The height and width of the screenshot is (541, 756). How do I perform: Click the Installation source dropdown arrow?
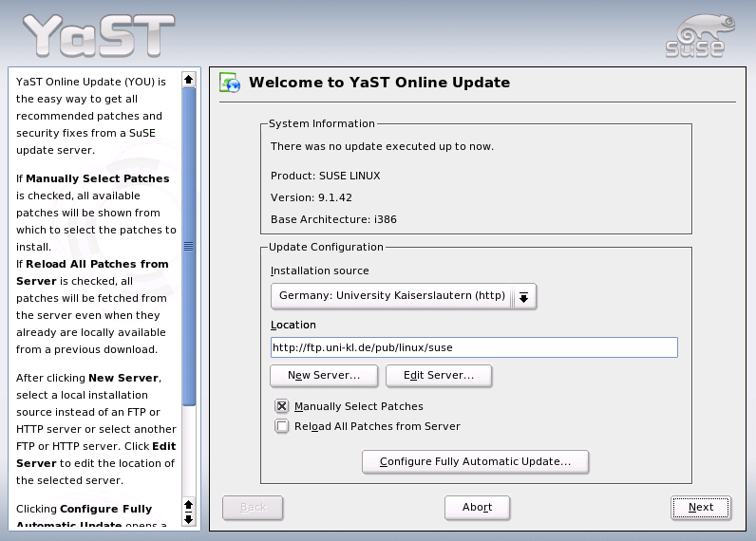[x=523, y=298]
